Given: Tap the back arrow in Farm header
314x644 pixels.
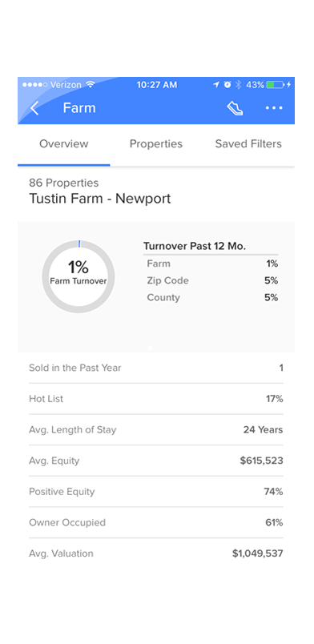Looking at the screenshot, I should 34,108.
